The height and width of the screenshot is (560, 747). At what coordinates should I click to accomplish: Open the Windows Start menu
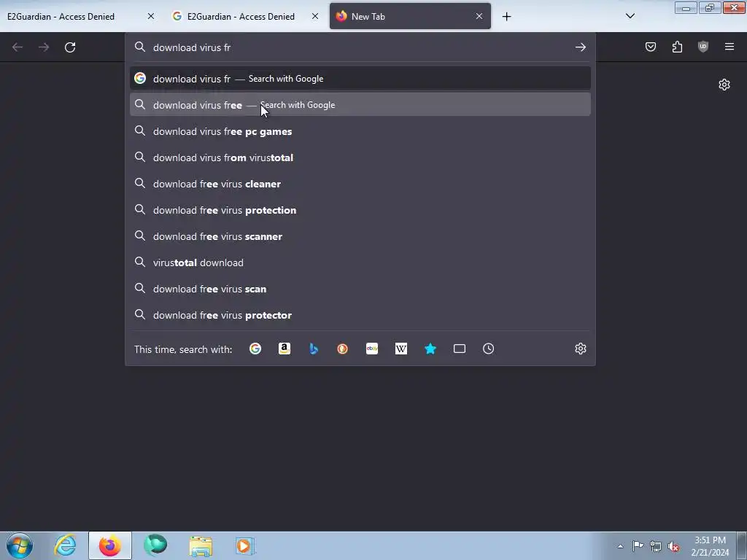(x=20, y=545)
